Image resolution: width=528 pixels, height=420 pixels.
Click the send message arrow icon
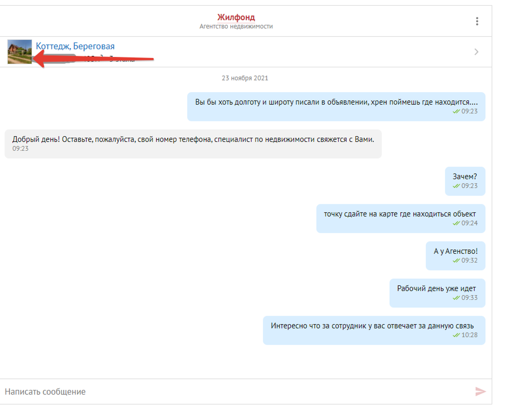pyautogui.click(x=480, y=391)
